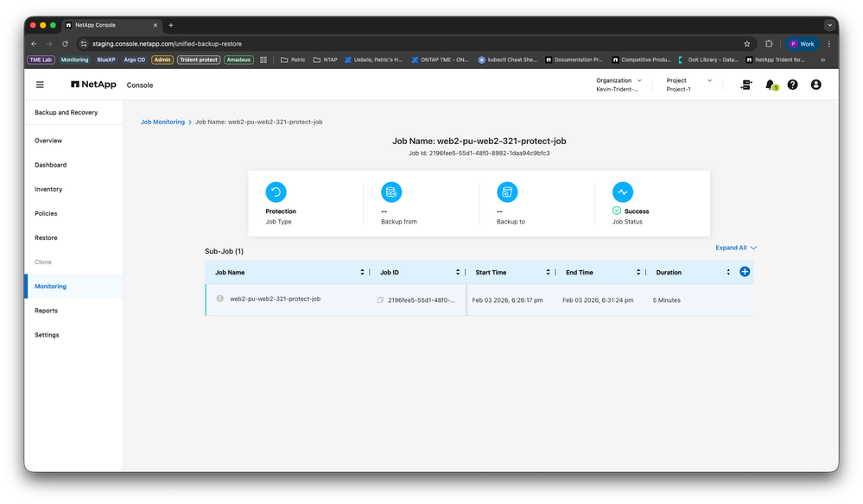
Task: Copy the job ID with copy icon
Action: click(380, 300)
